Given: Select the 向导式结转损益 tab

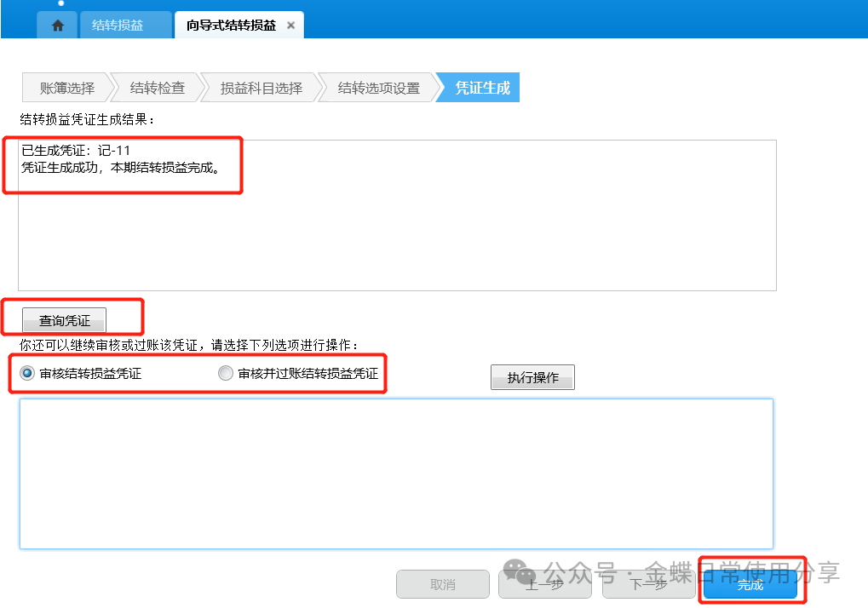Looking at the screenshot, I should click(x=231, y=26).
